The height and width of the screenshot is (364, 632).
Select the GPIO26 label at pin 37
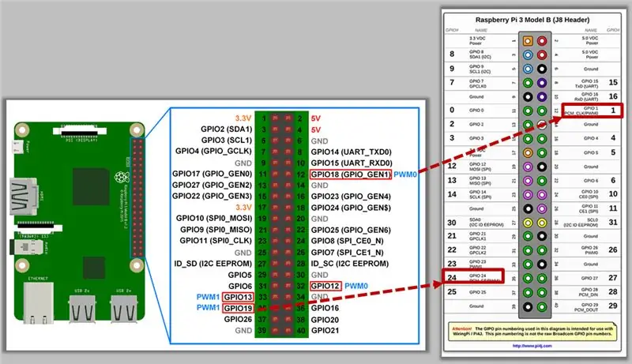pos(239,319)
